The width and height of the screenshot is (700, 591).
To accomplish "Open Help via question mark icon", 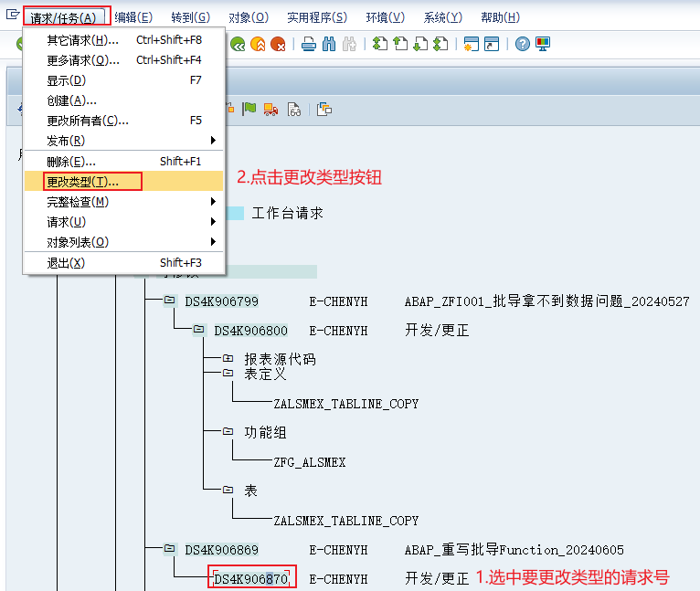I will pos(522,44).
